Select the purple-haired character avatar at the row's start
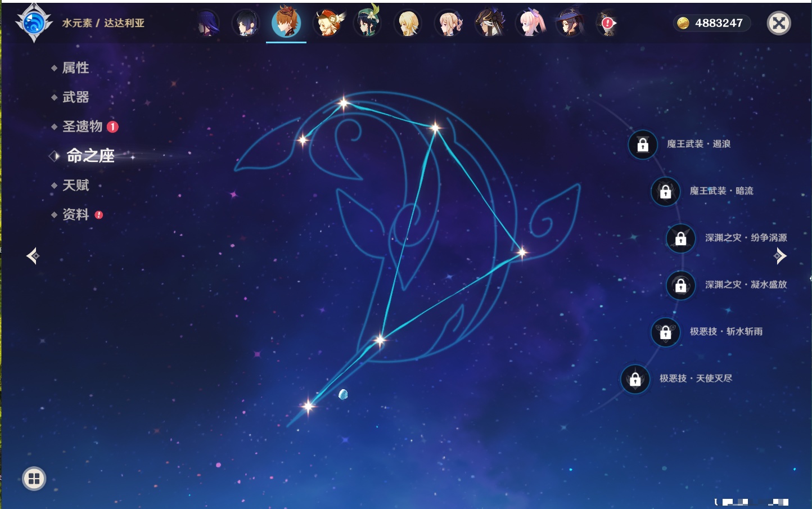812x509 pixels. 207,24
